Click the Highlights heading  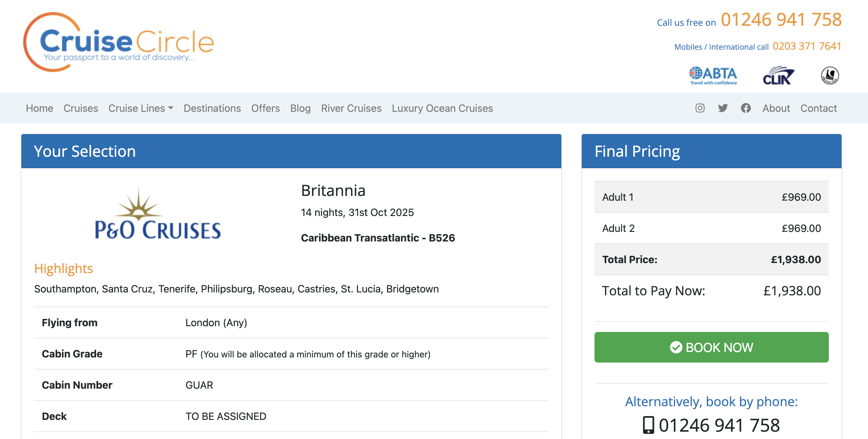point(63,268)
